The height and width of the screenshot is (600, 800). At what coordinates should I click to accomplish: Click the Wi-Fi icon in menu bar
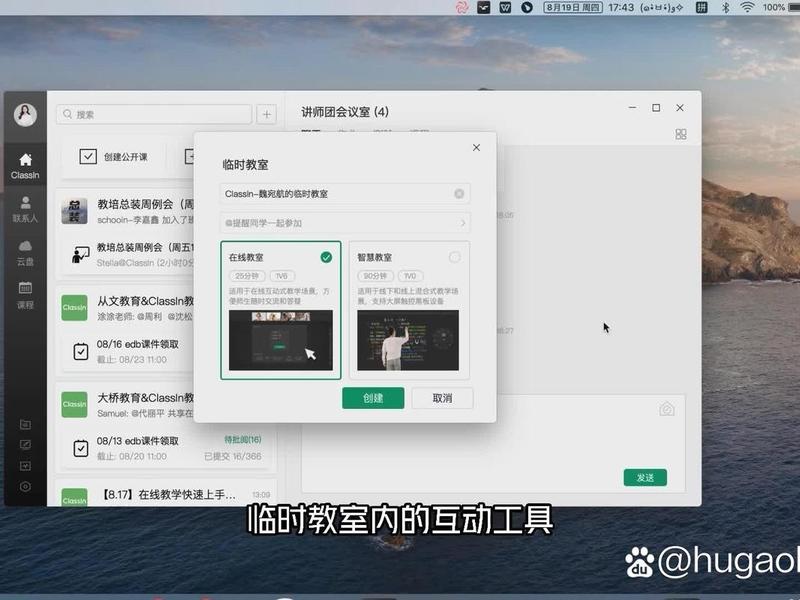747,7
